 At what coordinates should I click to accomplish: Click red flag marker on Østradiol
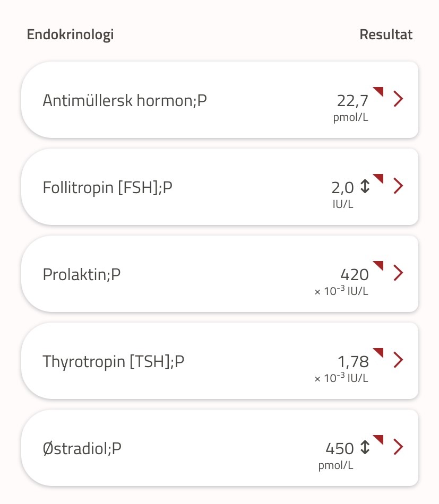pyautogui.click(x=378, y=439)
